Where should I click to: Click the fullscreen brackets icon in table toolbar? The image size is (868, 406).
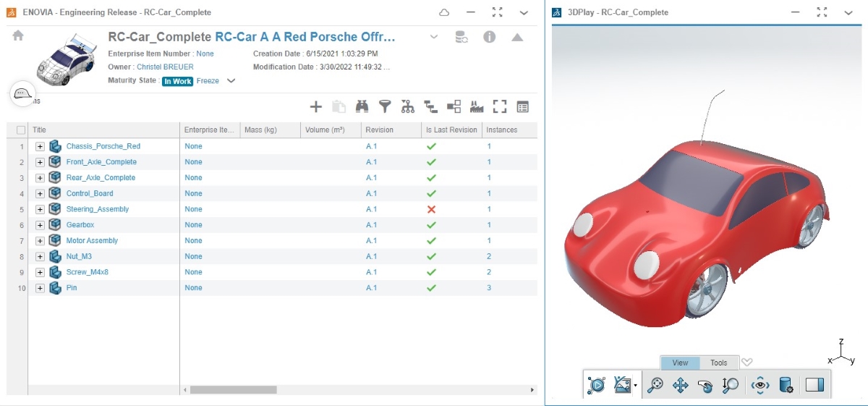point(500,107)
